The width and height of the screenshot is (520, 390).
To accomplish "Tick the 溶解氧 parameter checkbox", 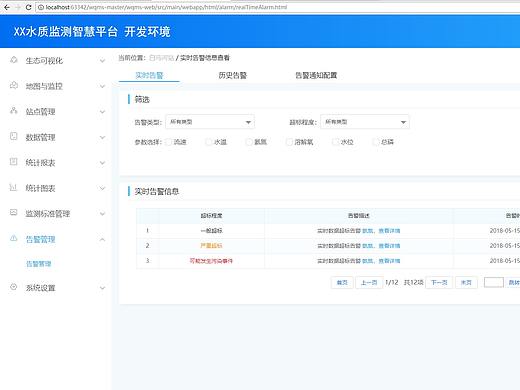I will point(289,142).
